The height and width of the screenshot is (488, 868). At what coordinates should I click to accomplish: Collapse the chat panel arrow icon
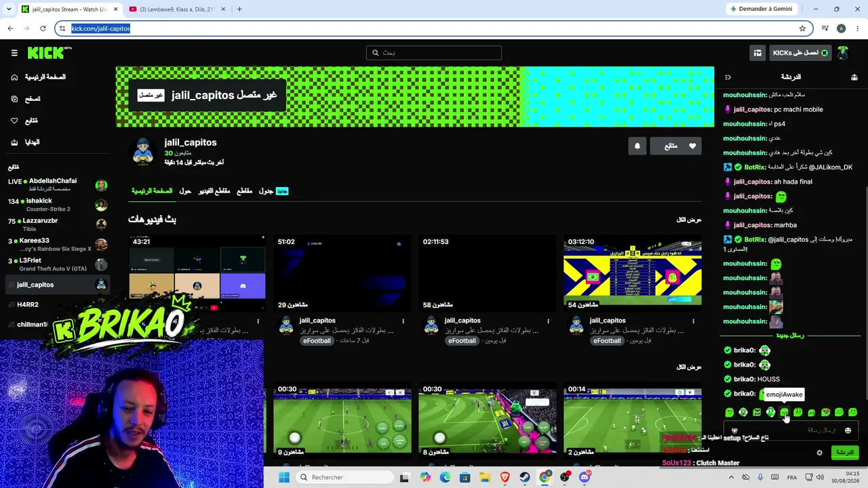coord(728,77)
